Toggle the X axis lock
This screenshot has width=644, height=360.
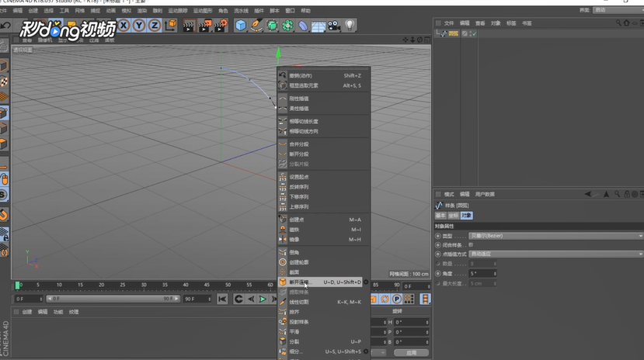point(124,26)
